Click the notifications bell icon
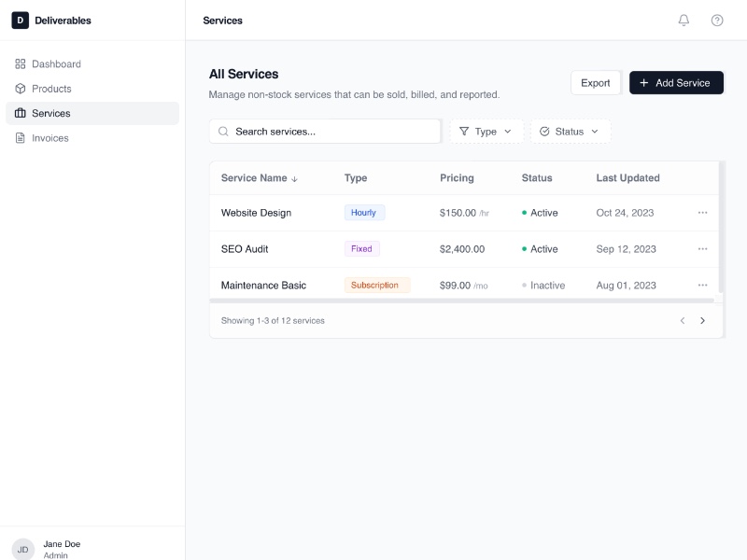The image size is (747, 560). pyautogui.click(x=684, y=21)
